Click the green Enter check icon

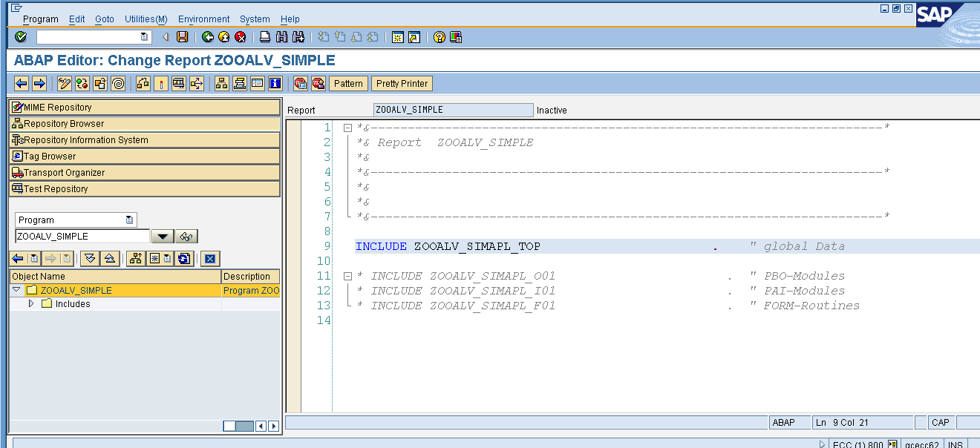click(x=19, y=36)
